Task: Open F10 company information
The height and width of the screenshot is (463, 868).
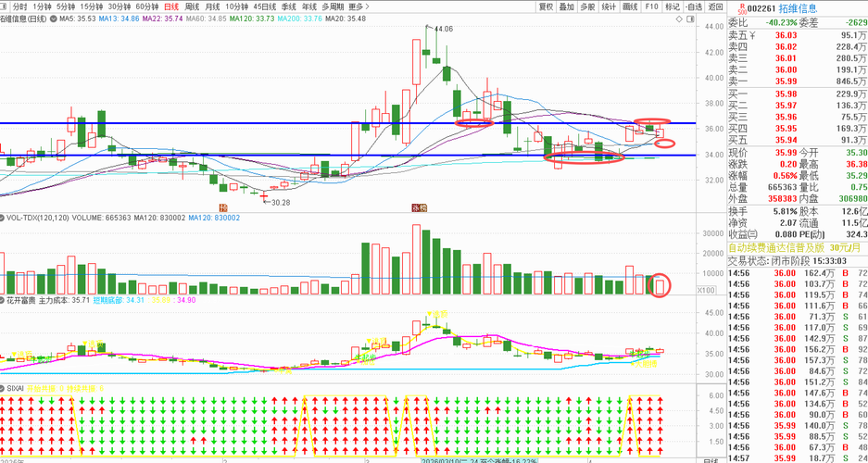Action: coord(651,6)
